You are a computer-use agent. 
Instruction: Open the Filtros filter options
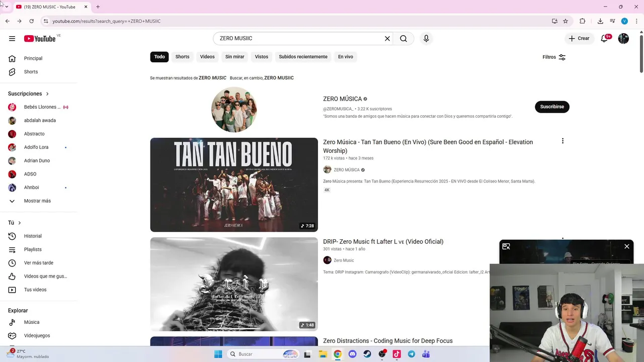(x=554, y=57)
